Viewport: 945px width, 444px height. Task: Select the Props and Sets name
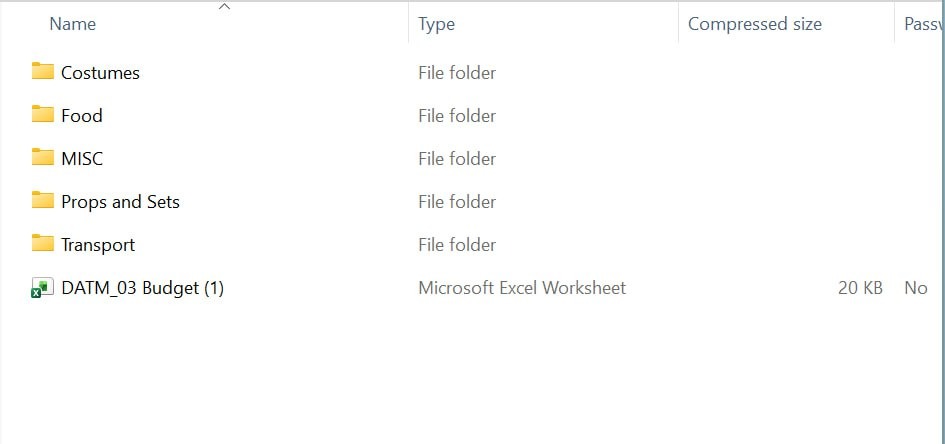coord(120,202)
